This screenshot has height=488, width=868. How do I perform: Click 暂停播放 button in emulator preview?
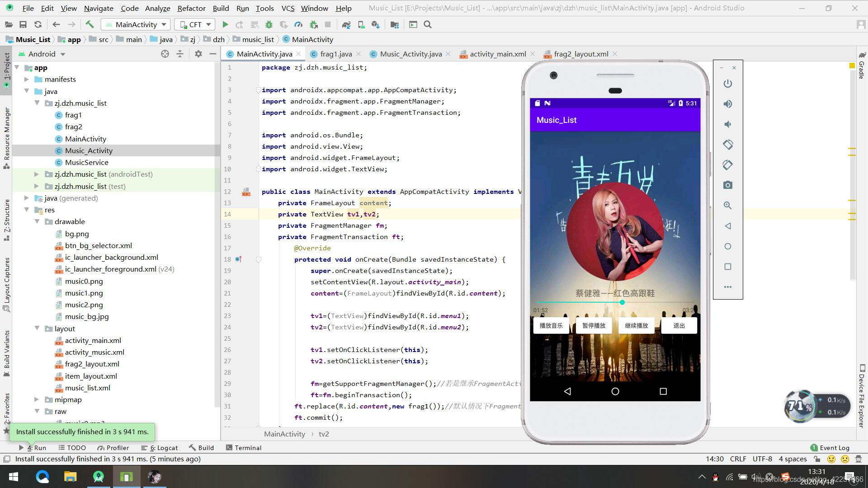coord(594,325)
